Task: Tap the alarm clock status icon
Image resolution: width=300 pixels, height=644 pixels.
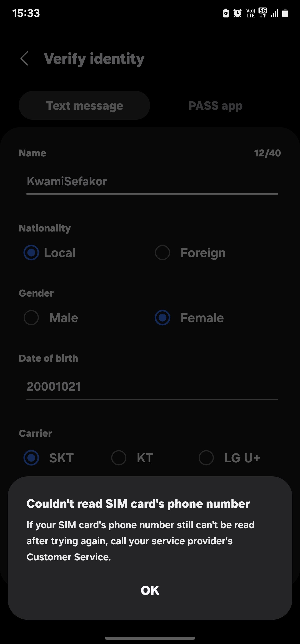Action: [237, 13]
